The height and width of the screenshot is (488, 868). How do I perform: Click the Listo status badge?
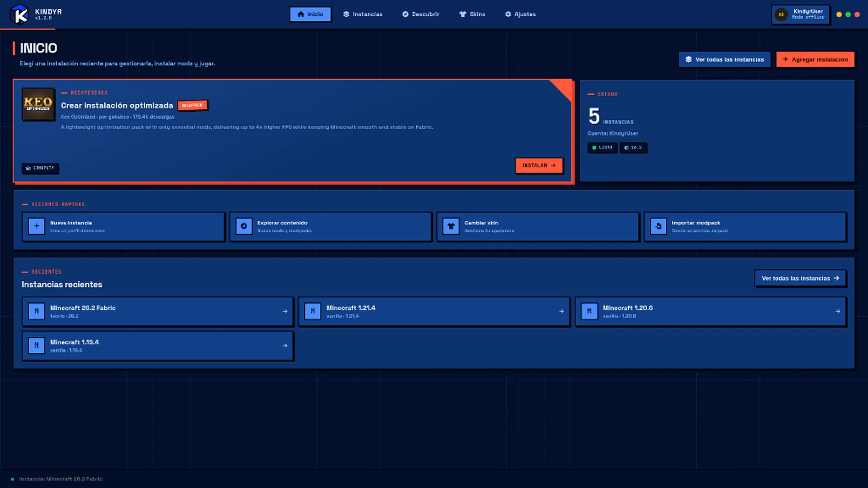point(602,148)
